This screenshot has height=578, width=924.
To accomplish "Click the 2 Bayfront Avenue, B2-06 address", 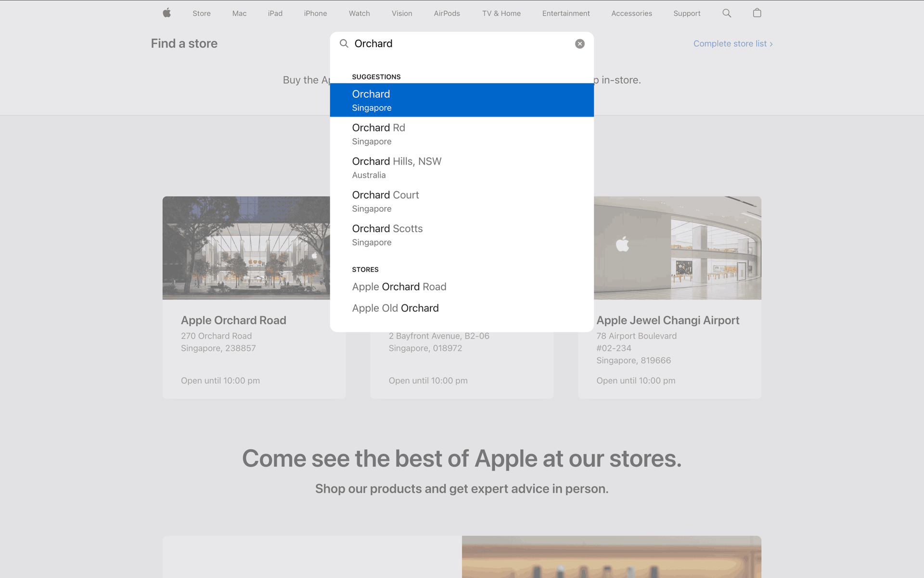I will click(x=439, y=336).
